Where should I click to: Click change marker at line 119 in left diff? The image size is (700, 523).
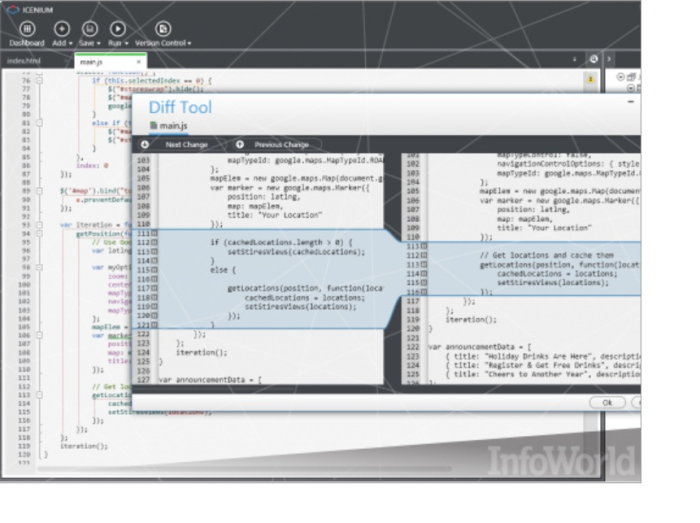pos(154,307)
